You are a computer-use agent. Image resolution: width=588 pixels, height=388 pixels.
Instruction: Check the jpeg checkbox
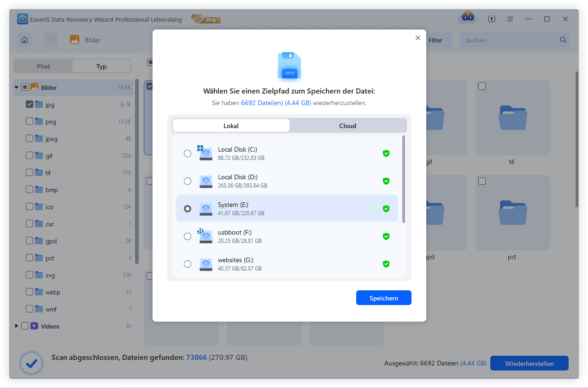click(29, 138)
